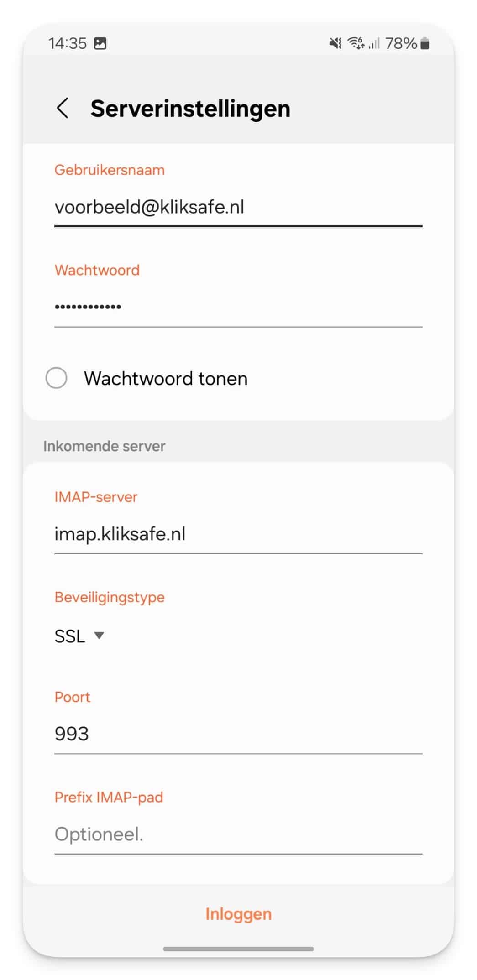This screenshot has width=477, height=980.
Task: Tap the battery icon showing 78%
Action: [x=425, y=43]
